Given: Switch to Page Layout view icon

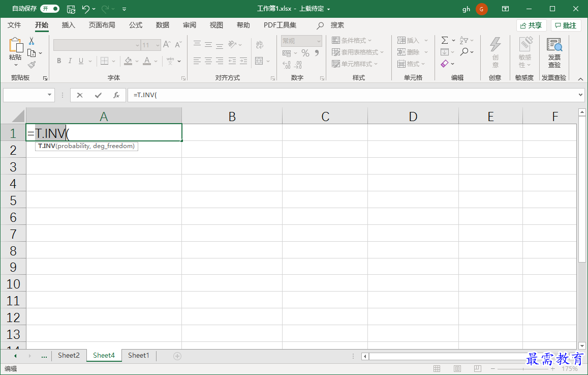Looking at the screenshot, I should [x=457, y=368].
